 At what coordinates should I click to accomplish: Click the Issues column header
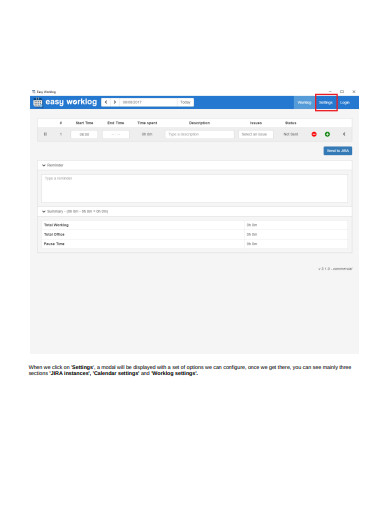point(256,123)
